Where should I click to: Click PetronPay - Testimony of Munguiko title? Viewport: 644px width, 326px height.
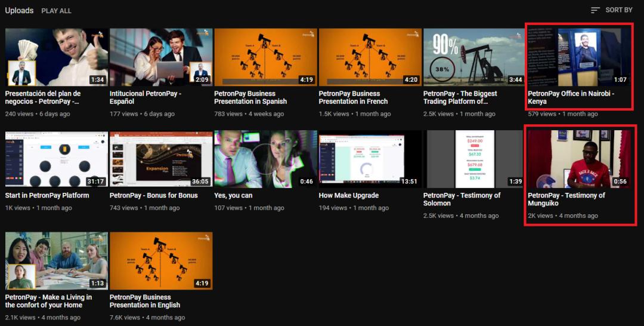pyautogui.click(x=566, y=199)
